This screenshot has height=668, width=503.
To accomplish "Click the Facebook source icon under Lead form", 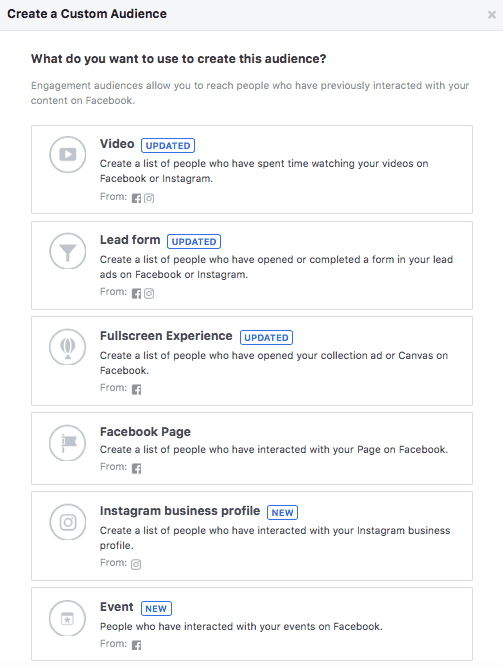I will [x=136, y=294].
